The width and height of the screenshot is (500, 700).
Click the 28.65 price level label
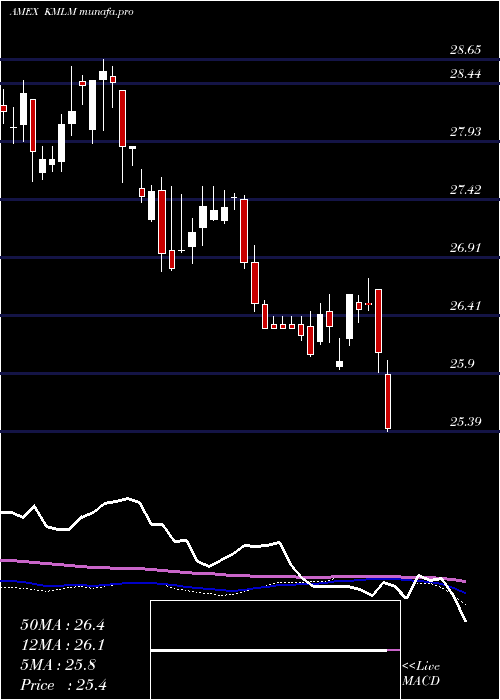pyautogui.click(x=466, y=50)
